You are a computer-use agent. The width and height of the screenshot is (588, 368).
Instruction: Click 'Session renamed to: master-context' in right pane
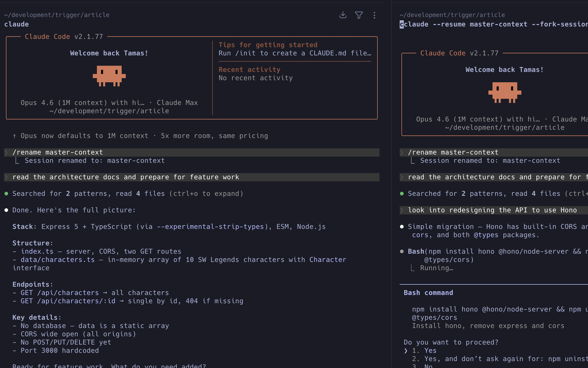click(490, 161)
